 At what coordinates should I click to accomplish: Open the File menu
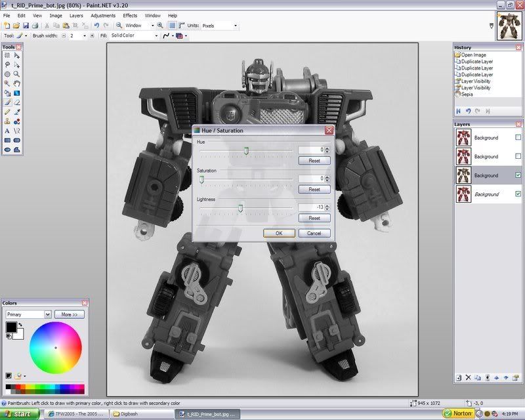click(7, 15)
